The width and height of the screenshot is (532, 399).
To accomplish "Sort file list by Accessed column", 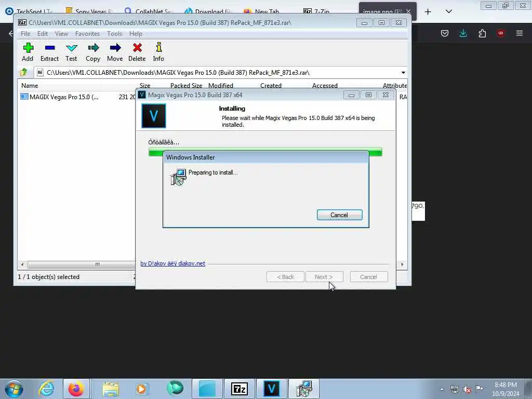I will 325,86.
